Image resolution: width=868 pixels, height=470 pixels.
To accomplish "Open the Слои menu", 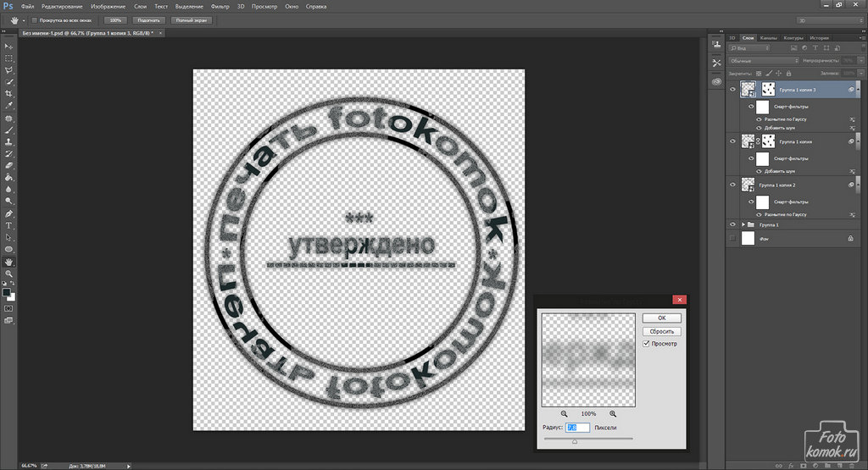I will [x=140, y=7].
